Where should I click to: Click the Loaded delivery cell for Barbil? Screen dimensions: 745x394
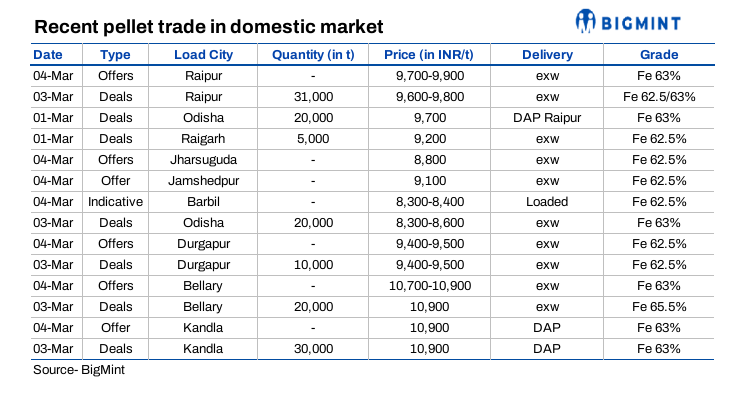(x=547, y=202)
